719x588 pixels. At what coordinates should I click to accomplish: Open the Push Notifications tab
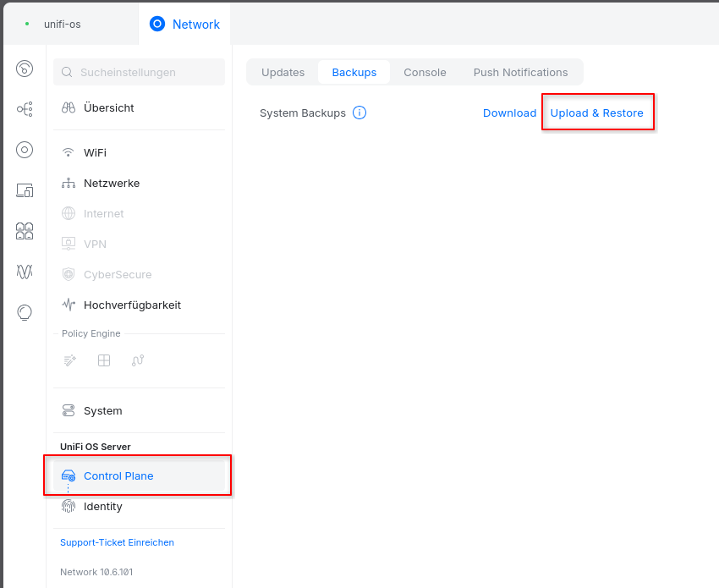[520, 73]
